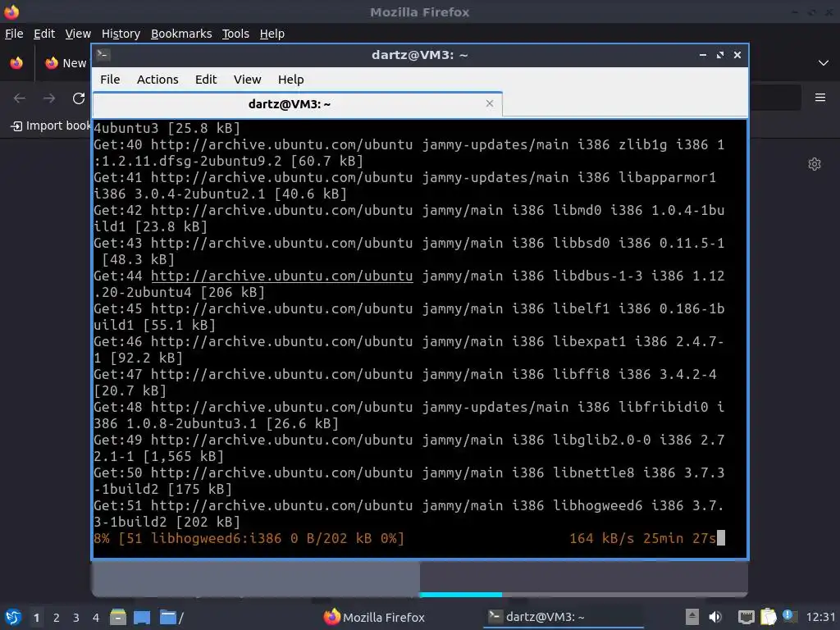Screen dimensions: 840x630
Task: Open the terminal Edit menu
Action: pyautogui.click(x=206, y=80)
